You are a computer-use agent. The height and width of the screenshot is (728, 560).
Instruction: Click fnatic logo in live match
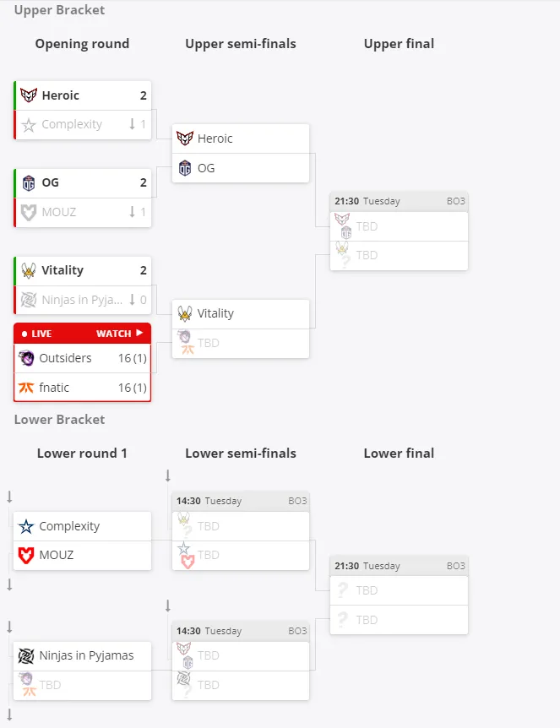click(26, 387)
